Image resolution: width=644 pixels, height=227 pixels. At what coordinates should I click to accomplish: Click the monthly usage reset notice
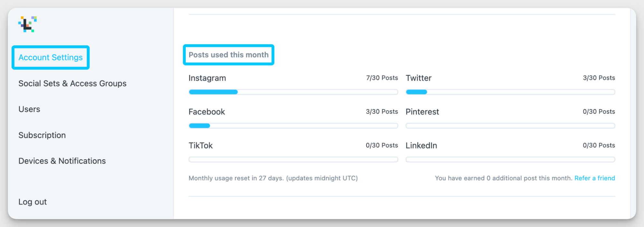coord(273,178)
